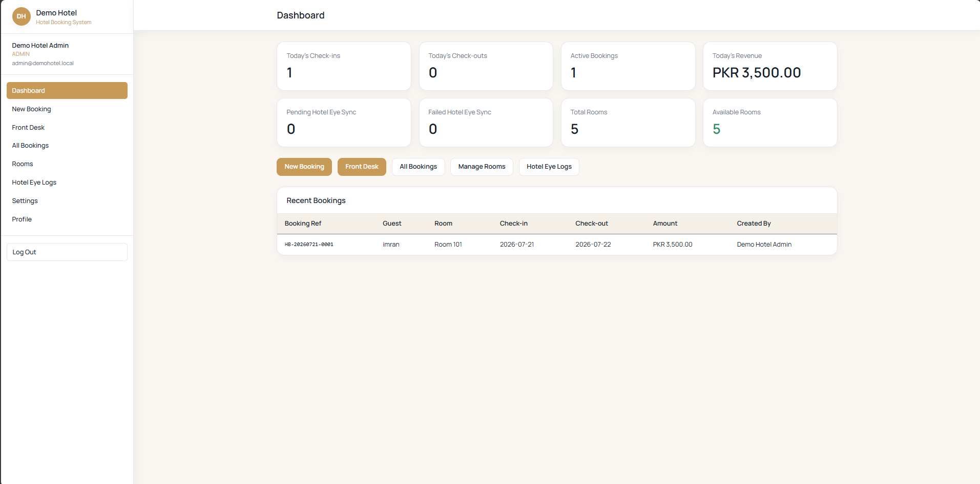The height and width of the screenshot is (484, 980).
Task: Click the Log Out button
Action: coord(67,252)
